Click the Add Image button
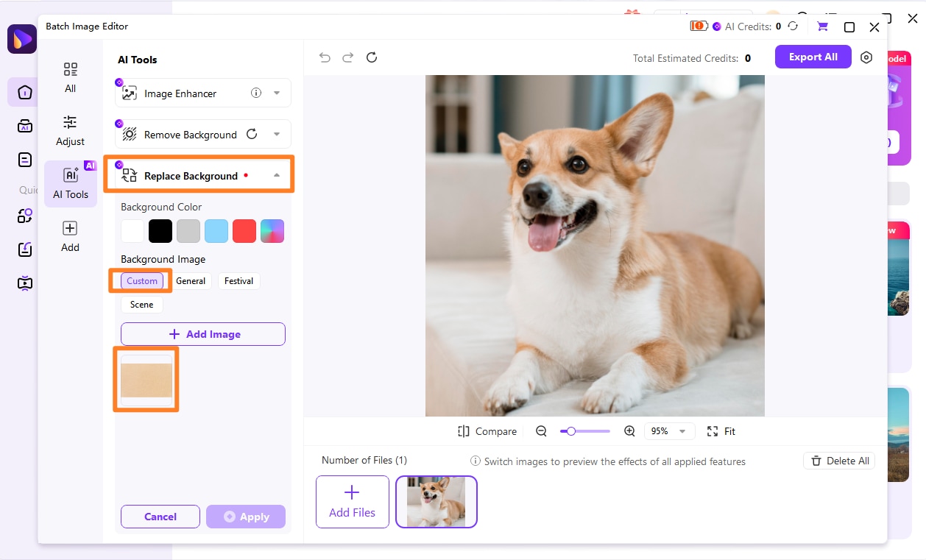This screenshot has width=926, height=560. pyautogui.click(x=203, y=334)
